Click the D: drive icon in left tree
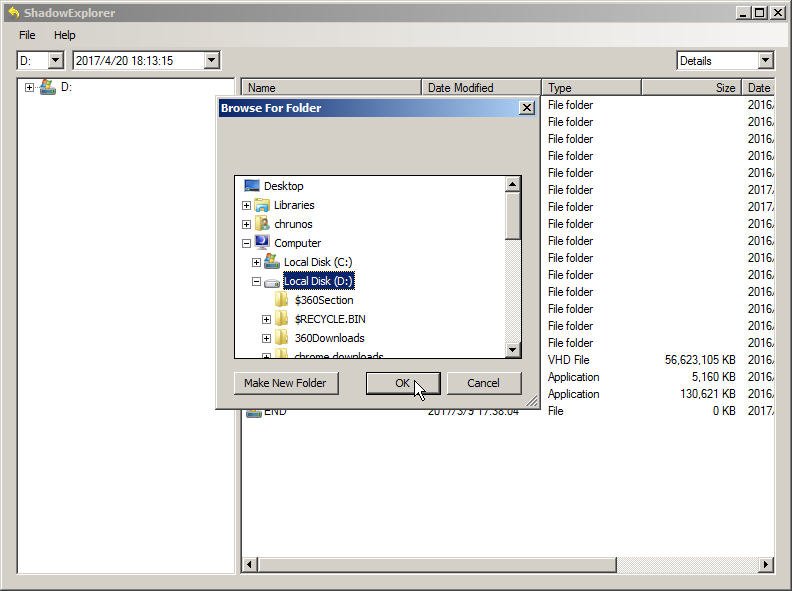Screen dimensions: 792x591 pyautogui.click(x=47, y=87)
